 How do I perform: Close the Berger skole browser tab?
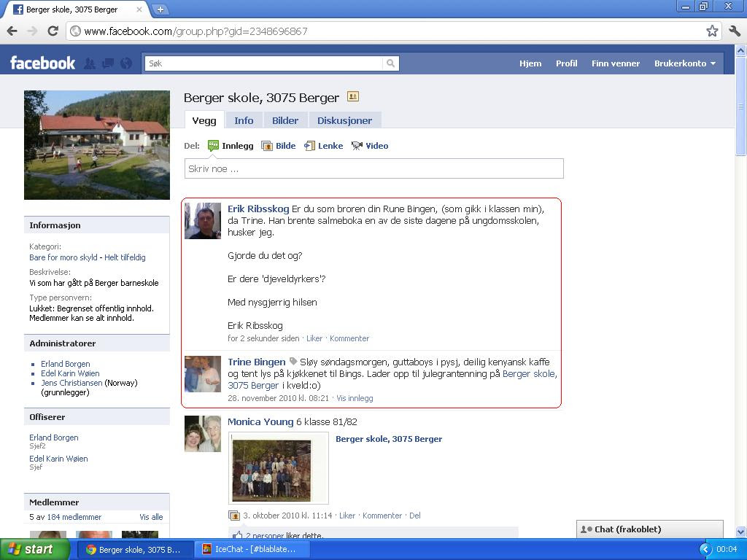[139, 9]
